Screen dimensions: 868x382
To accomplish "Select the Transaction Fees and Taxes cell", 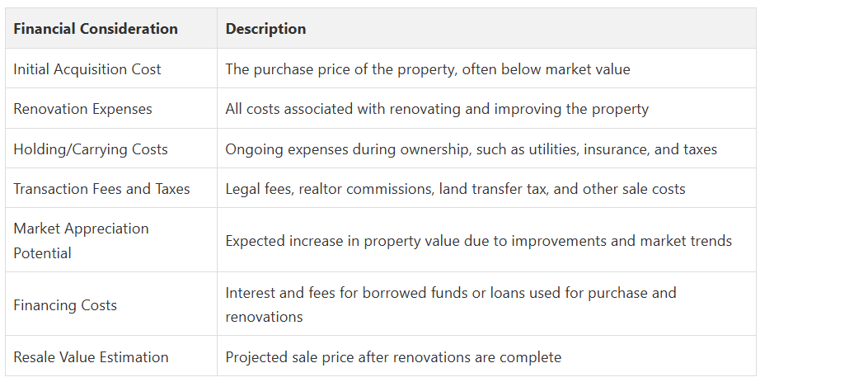I will point(101,189).
